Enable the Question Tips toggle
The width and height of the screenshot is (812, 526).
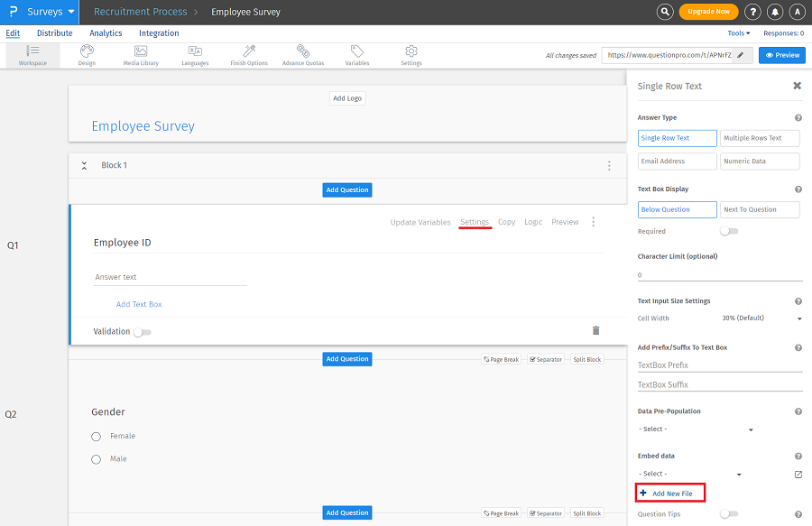point(728,514)
